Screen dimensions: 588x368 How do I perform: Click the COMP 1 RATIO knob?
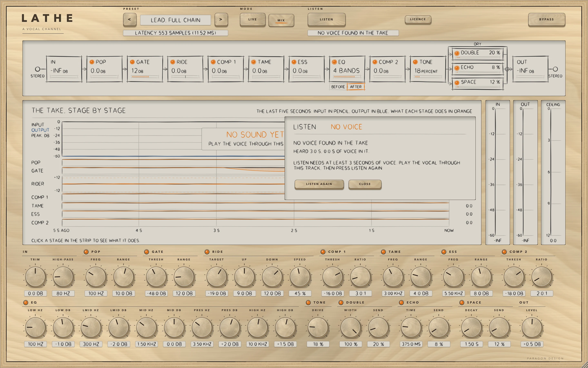point(360,277)
